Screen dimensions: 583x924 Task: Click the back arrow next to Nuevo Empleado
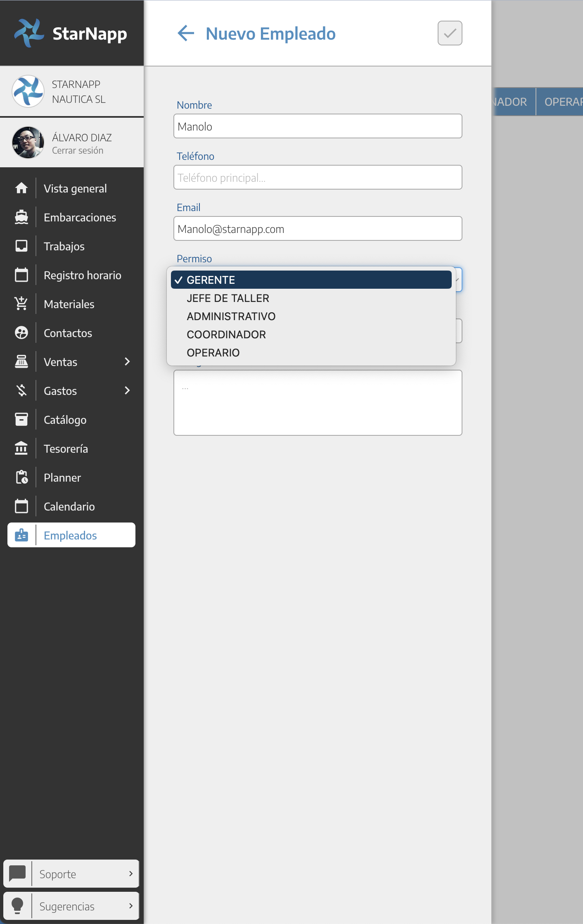[x=186, y=33]
